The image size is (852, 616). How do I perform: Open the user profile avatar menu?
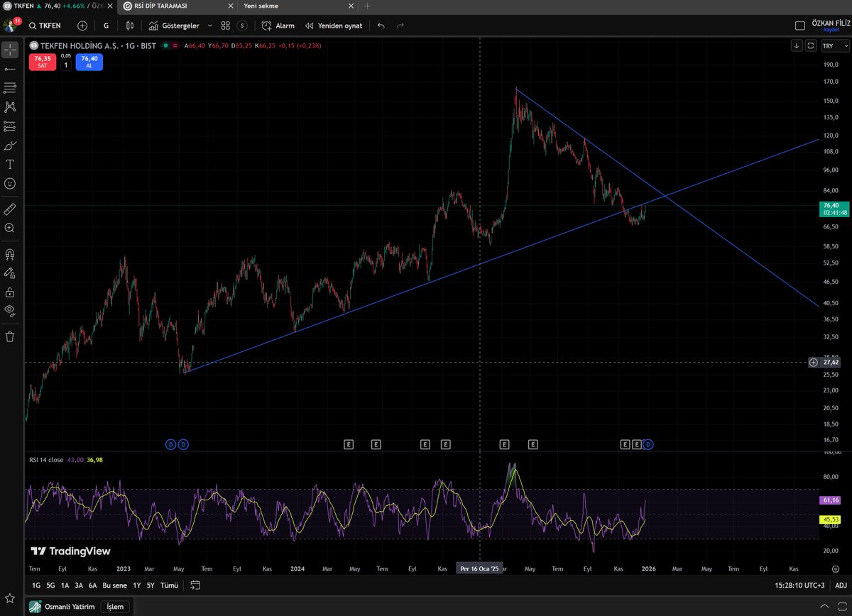coord(10,26)
